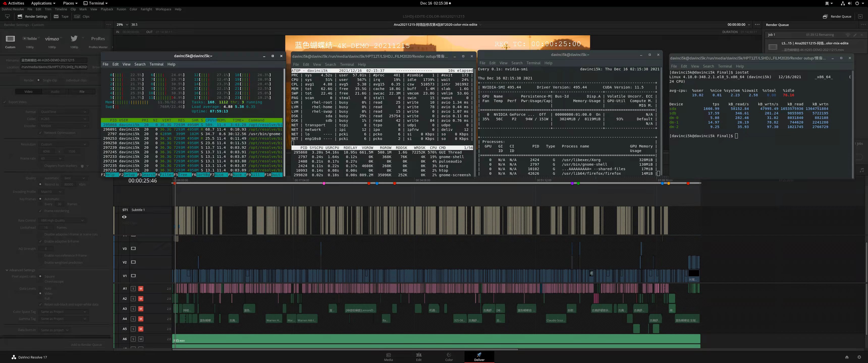Open the Format QuickTime dropdown
The image size is (868, 363).
coord(63,112)
